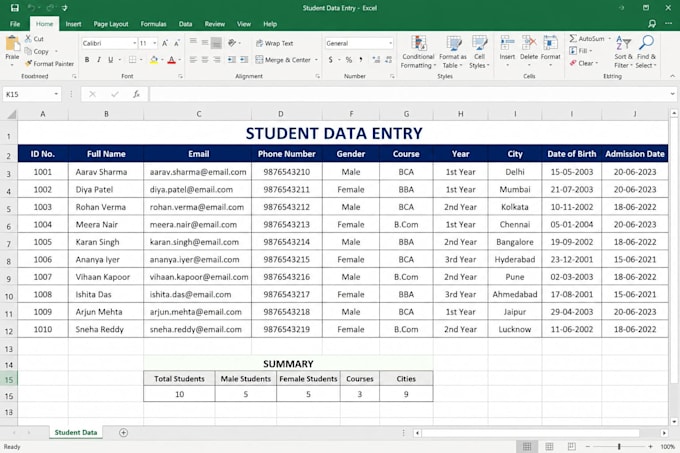Image resolution: width=680 pixels, height=453 pixels.
Task: Open the File menu
Action: tap(15, 24)
